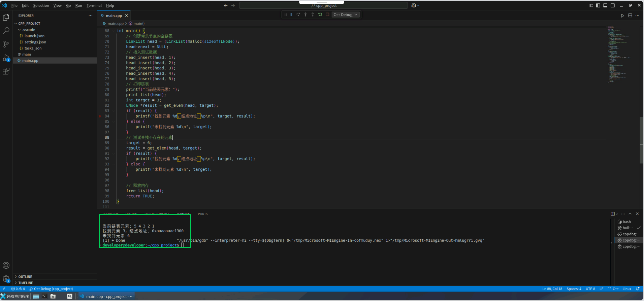Open the Manage gear icon
644x301 pixels.
pos(6,279)
